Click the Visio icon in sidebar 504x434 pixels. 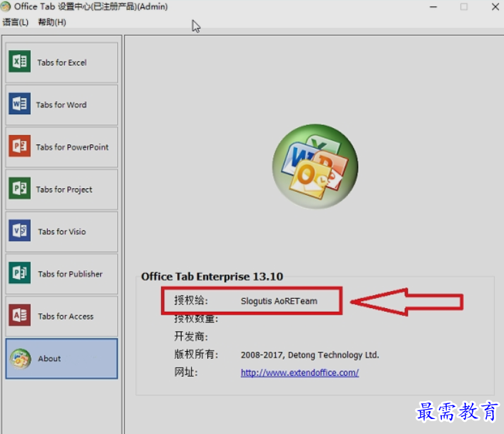click(x=19, y=230)
